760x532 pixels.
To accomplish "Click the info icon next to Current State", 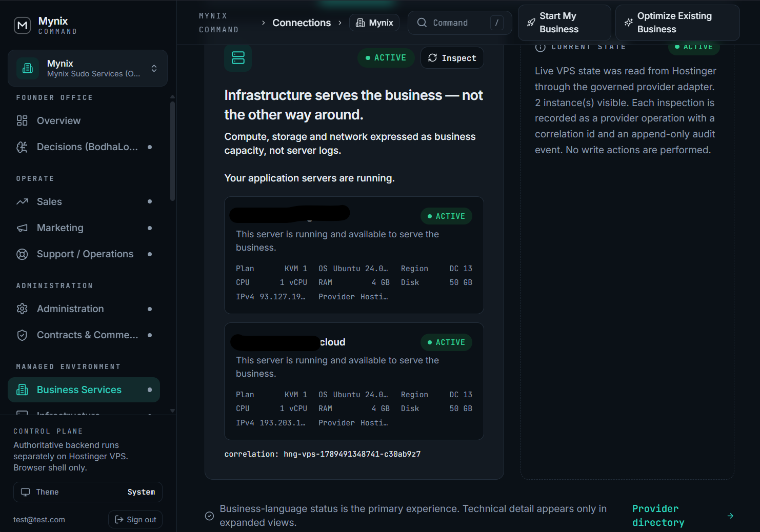I will 540,47.
